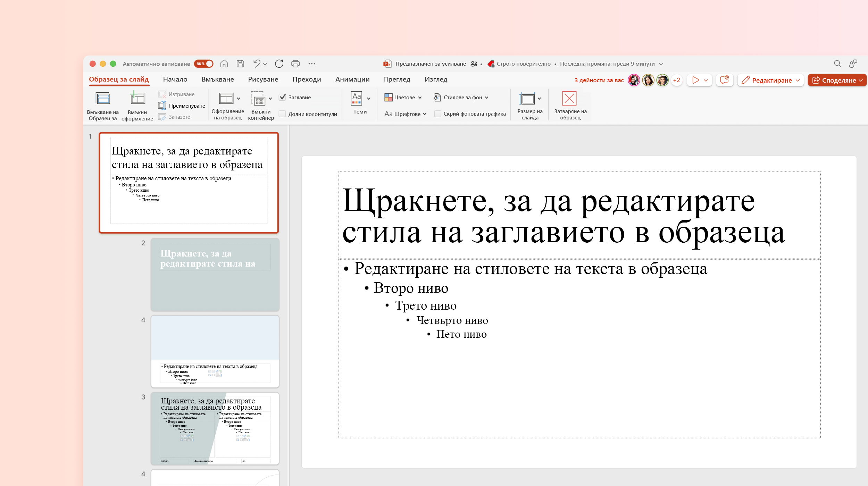This screenshot has width=868, height=486.
Task: Click the Изтриване delete layout button
Action: [x=176, y=94]
